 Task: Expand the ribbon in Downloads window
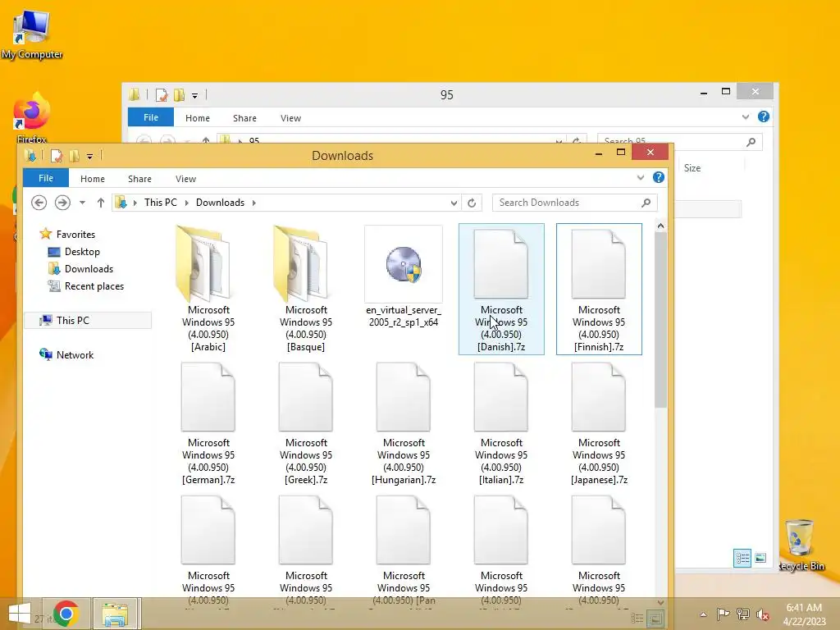tap(640, 177)
